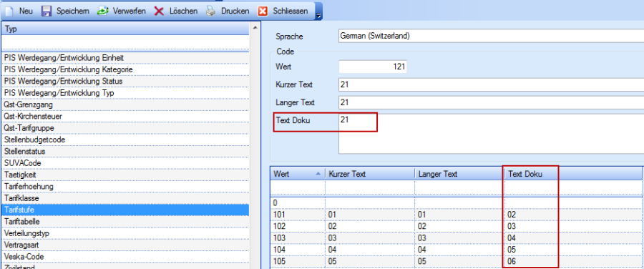Open the toolbar overflow options arrow
644x269 pixels.
[x=318, y=16]
